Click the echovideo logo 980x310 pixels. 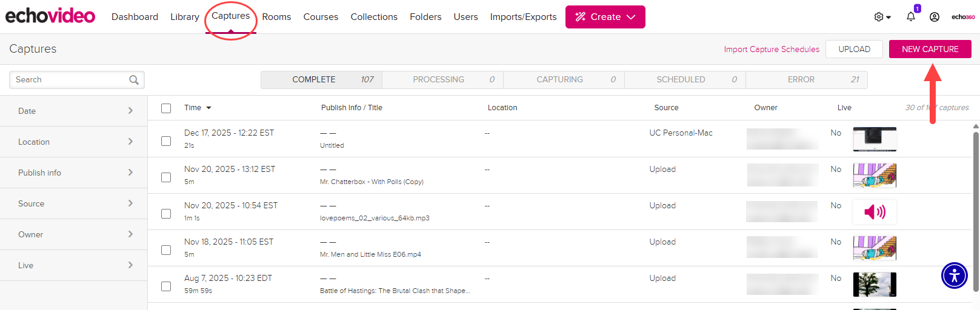tap(50, 16)
